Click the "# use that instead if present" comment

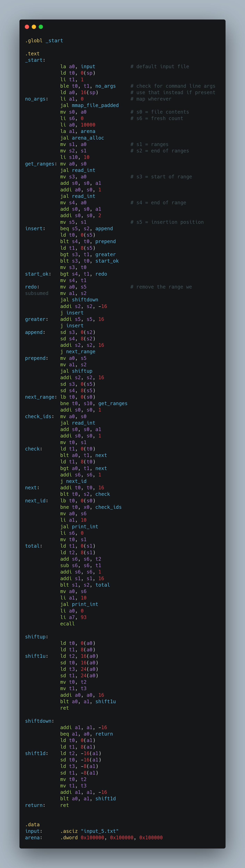point(173,92)
